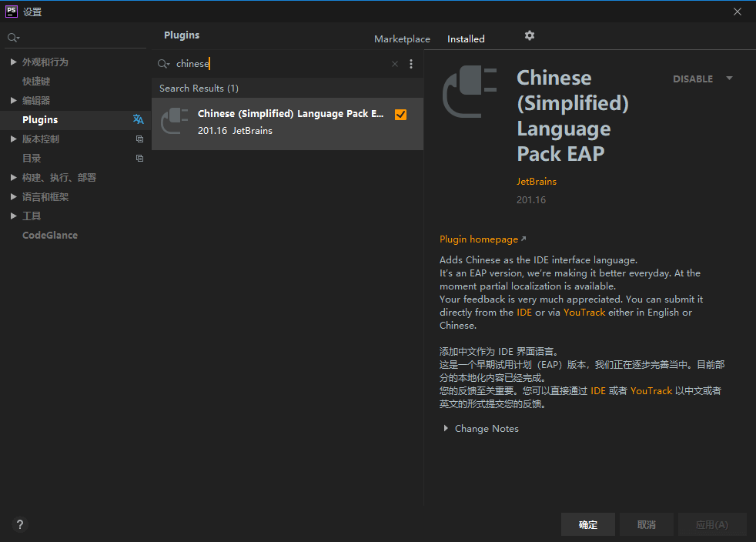756x542 pixels.
Task: Open the YouTrack link in English description
Action: pyautogui.click(x=584, y=313)
